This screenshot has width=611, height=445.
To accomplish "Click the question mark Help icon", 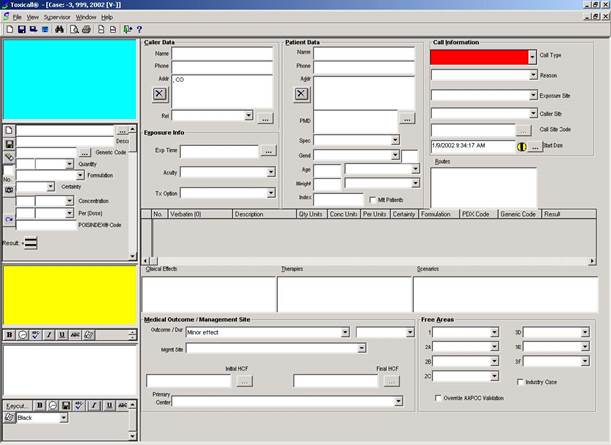I will coord(139,30).
